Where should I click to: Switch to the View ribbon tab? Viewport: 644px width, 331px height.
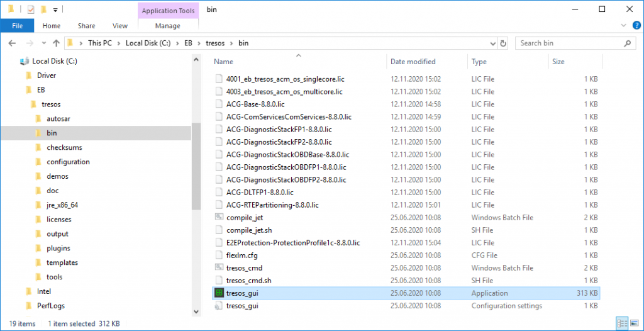click(x=119, y=26)
